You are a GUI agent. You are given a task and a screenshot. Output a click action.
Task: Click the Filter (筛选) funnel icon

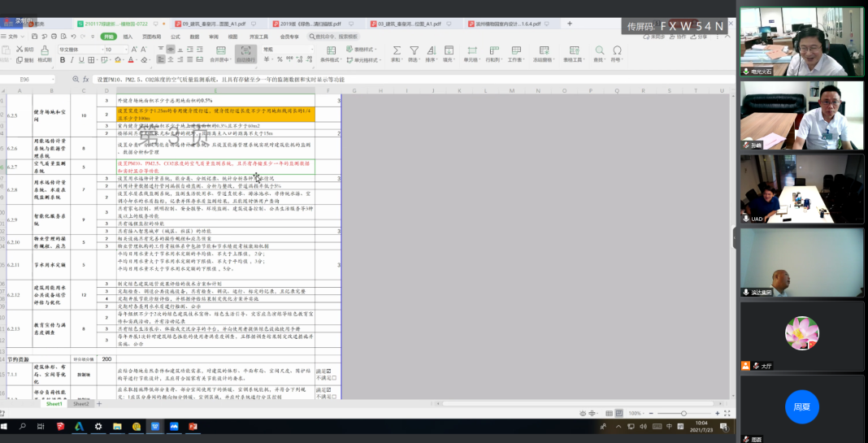[414, 50]
